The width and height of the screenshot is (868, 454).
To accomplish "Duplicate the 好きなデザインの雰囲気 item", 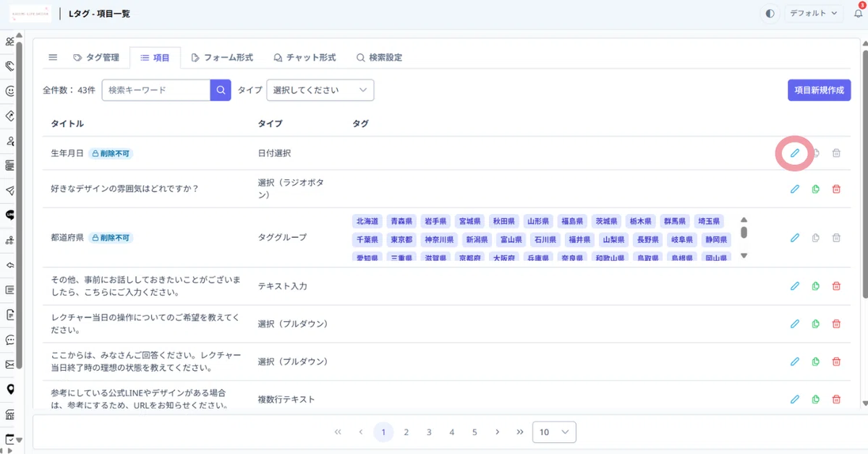I will [815, 189].
